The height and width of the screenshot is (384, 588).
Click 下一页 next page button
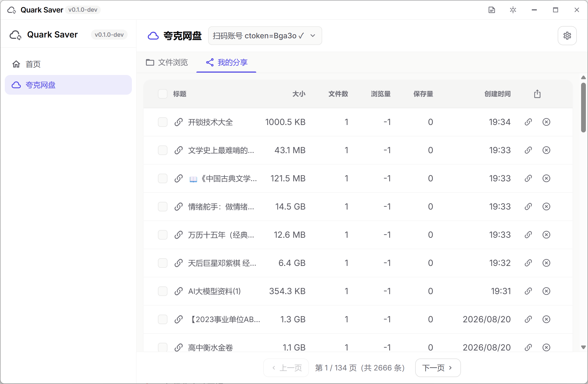click(x=438, y=368)
